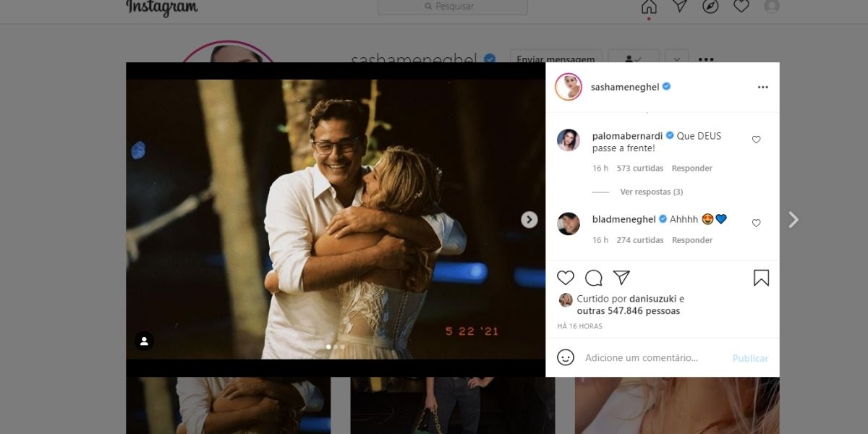Go to next photo in carousel
The height and width of the screenshot is (434, 868).
[x=529, y=219]
